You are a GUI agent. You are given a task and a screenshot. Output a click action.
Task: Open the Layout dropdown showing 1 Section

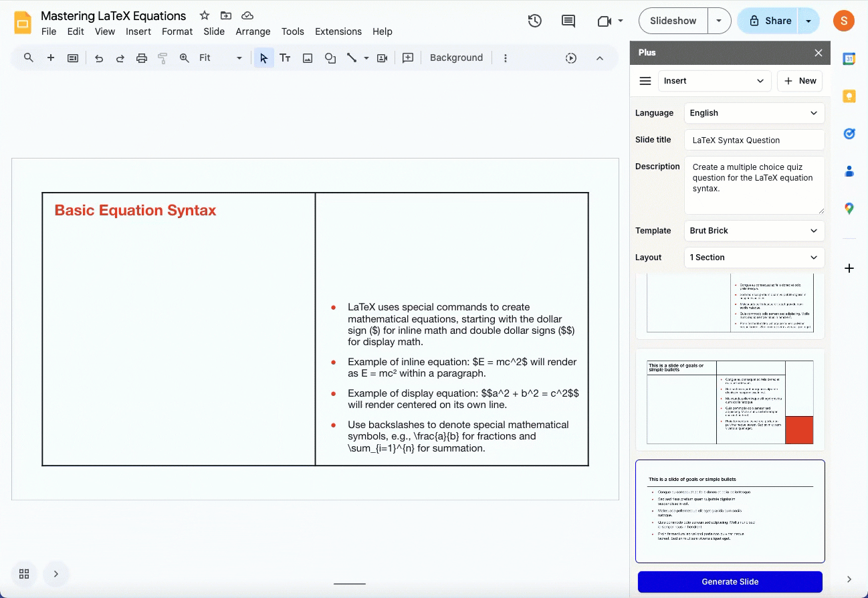pos(754,258)
